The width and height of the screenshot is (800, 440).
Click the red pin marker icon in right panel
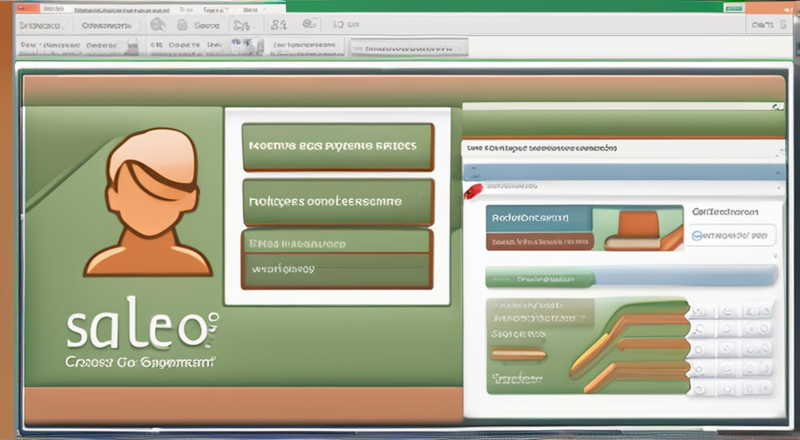click(473, 191)
